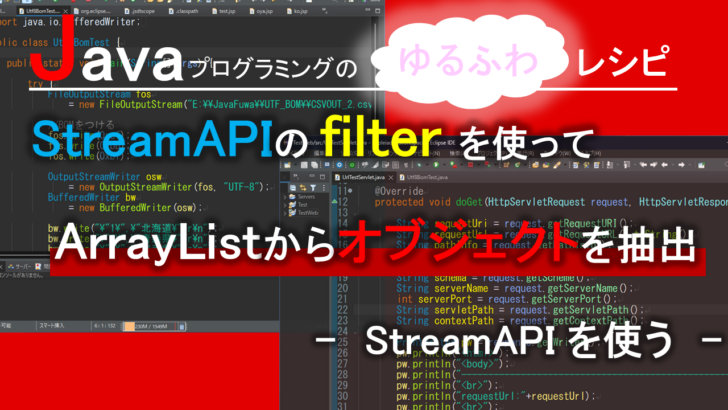
Task: Open the .classpath editor tab
Action: pos(182,11)
